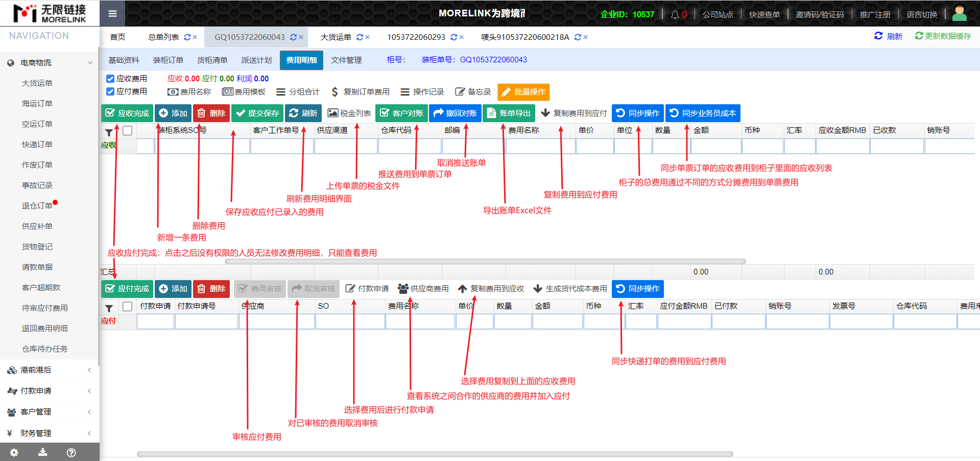Expand 客户管理 sidebar section
The width and height of the screenshot is (980, 461).
[x=49, y=412]
